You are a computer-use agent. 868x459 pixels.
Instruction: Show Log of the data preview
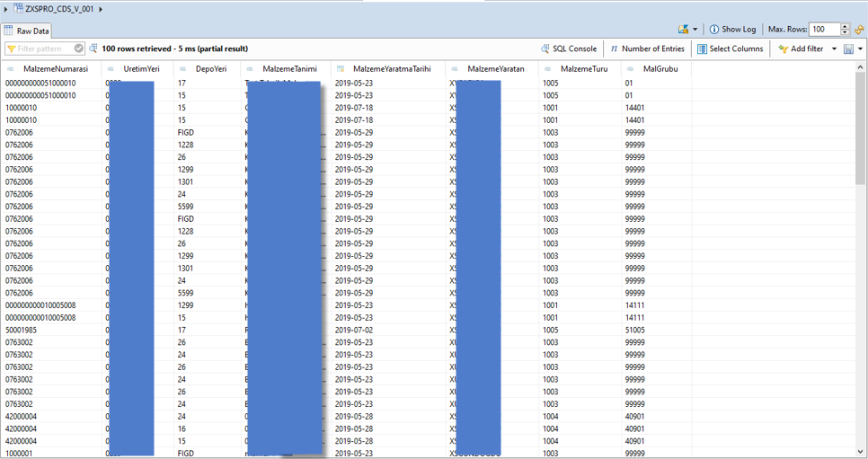click(x=732, y=30)
